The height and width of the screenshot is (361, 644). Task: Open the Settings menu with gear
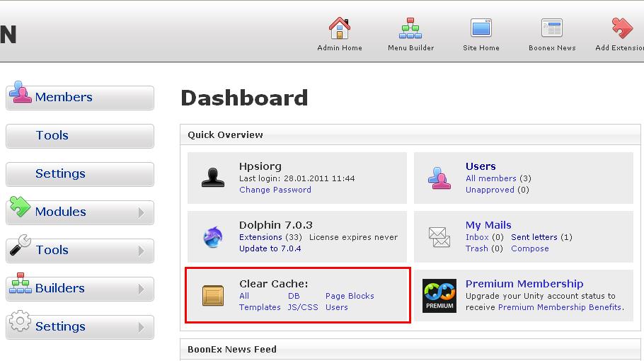click(x=80, y=327)
